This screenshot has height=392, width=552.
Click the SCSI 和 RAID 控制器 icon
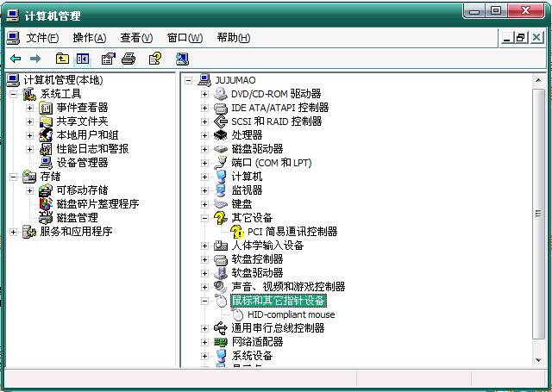pyautogui.click(x=221, y=121)
